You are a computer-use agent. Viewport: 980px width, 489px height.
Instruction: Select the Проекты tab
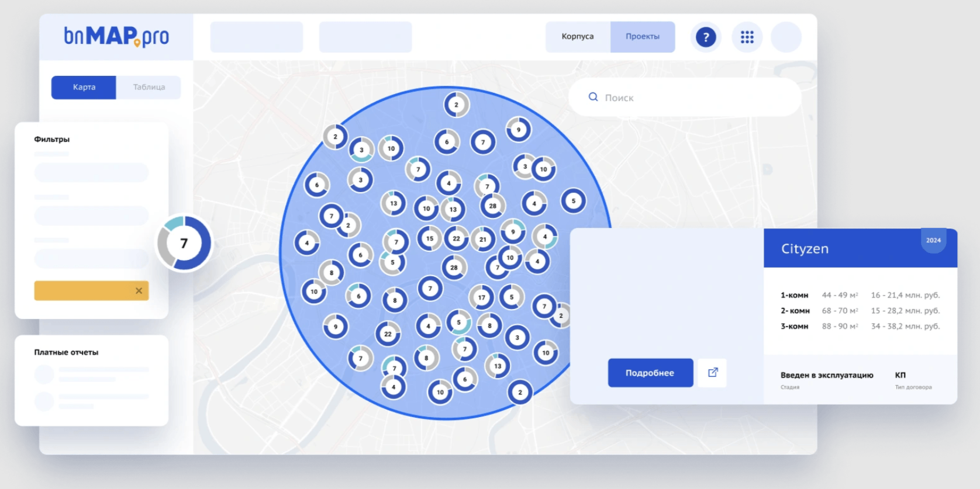643,37
